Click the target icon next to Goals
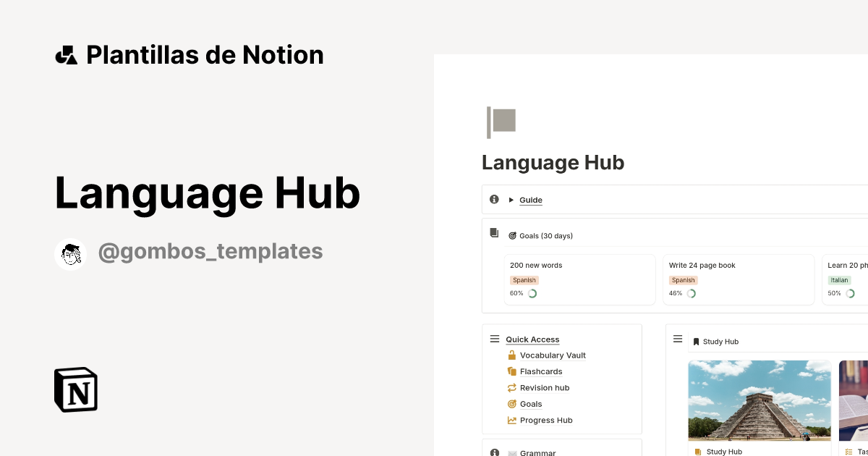This screenshot has width=868, height=456. click(511, 404)
